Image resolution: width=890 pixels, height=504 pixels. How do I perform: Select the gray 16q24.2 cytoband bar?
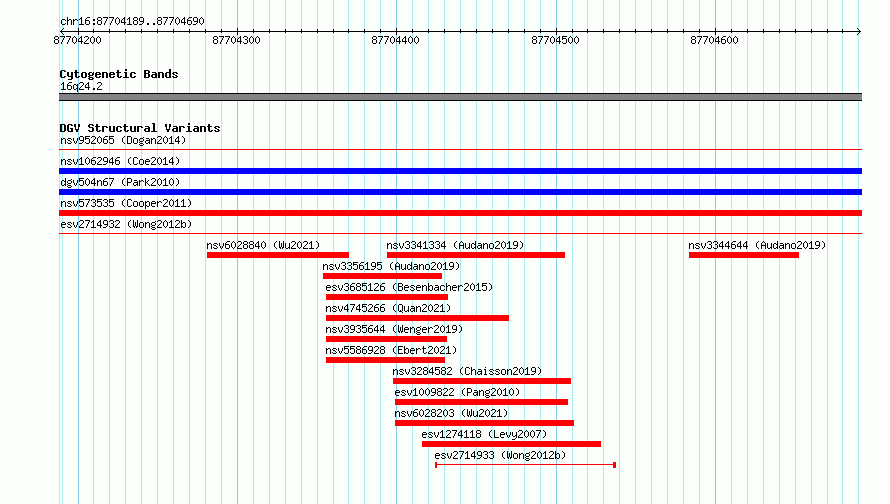[x=460, y=97]
